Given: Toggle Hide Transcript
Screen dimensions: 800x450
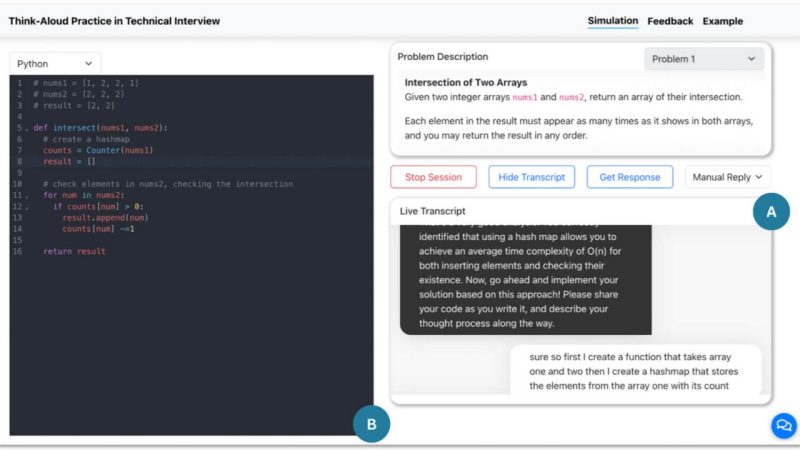Looking at the screenshot, I should tap(531, 177).
